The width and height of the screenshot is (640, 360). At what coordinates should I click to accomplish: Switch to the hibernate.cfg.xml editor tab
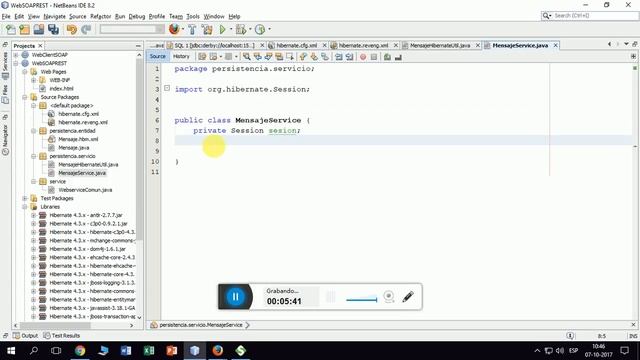(x=296, y=45)
